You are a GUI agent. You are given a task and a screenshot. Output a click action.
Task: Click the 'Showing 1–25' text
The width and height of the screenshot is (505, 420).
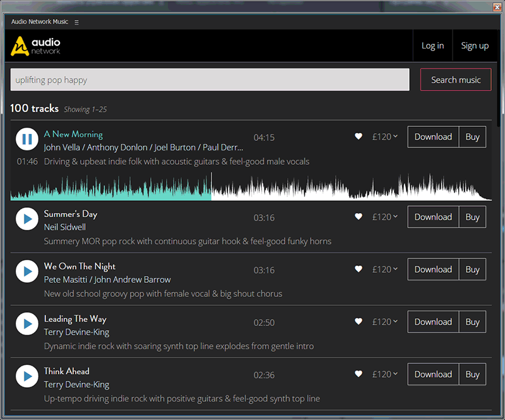pos(85,110)
